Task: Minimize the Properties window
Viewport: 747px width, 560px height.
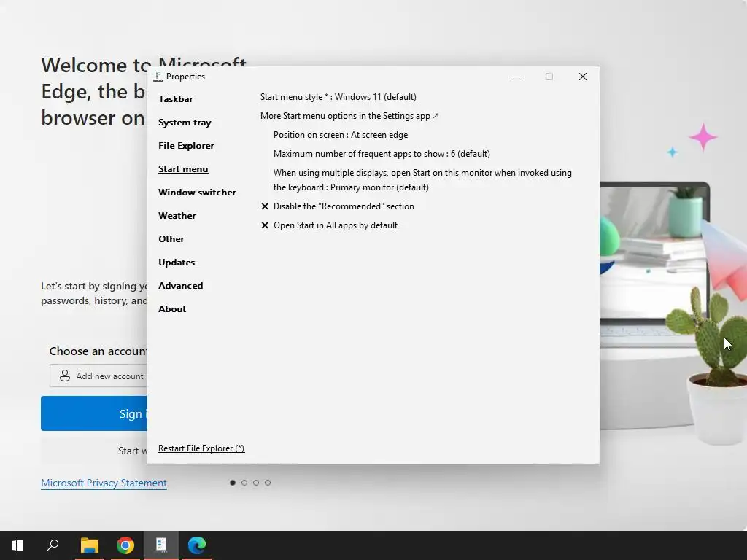Action: click(516, 77)
